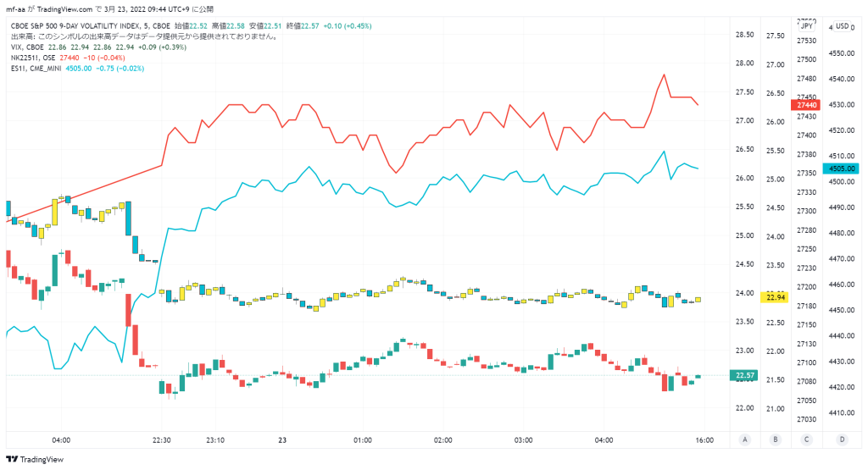Click the 23:10 time axis label
The width and height of the screenshot is (868, 470).
click(215, 440)
